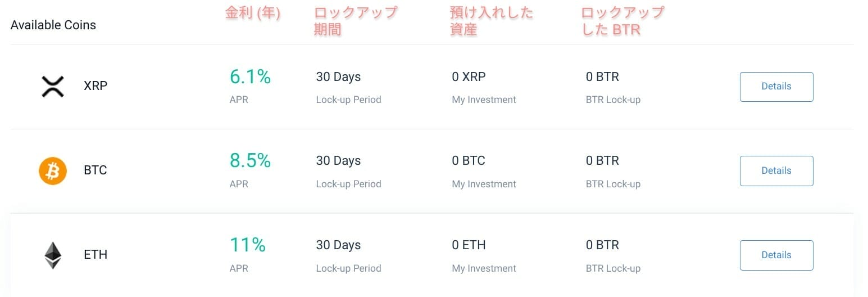Open Details for the ETH row
The height and width of the screenshot is (297, 868).
(776, 255)
